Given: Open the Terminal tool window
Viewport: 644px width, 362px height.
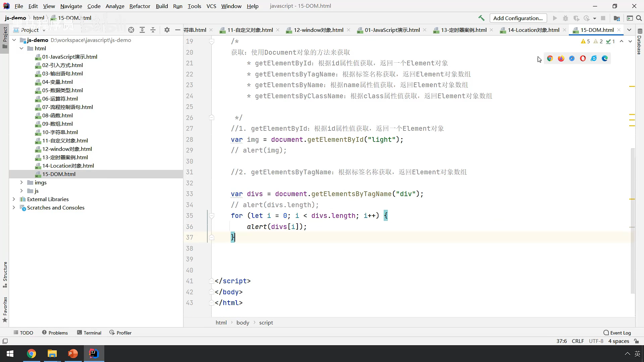Looking at the screenshot, I should tap(89, 333).
